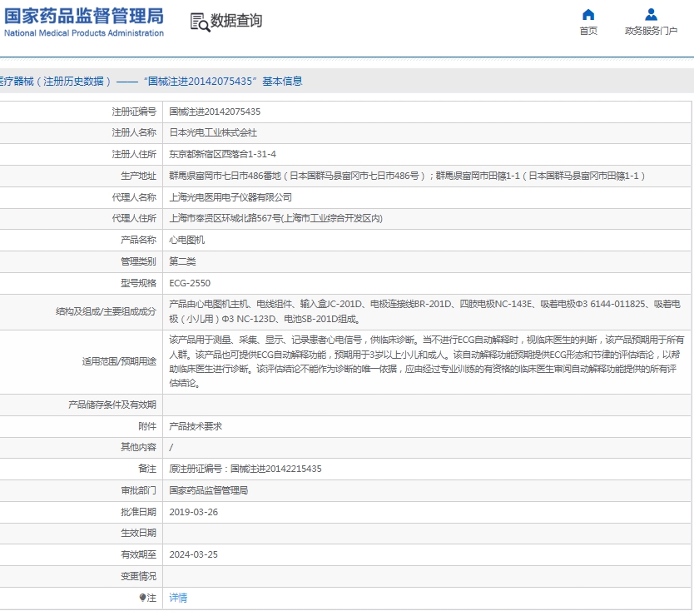Viewport: 694px width, 616px height.
Task: Click the 注册人住所 row label
Action: coord(134,154)
